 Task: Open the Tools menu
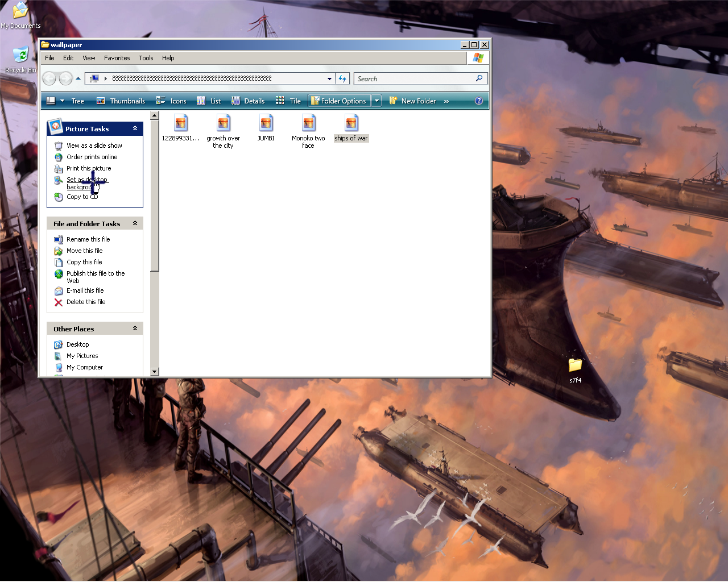146,58
